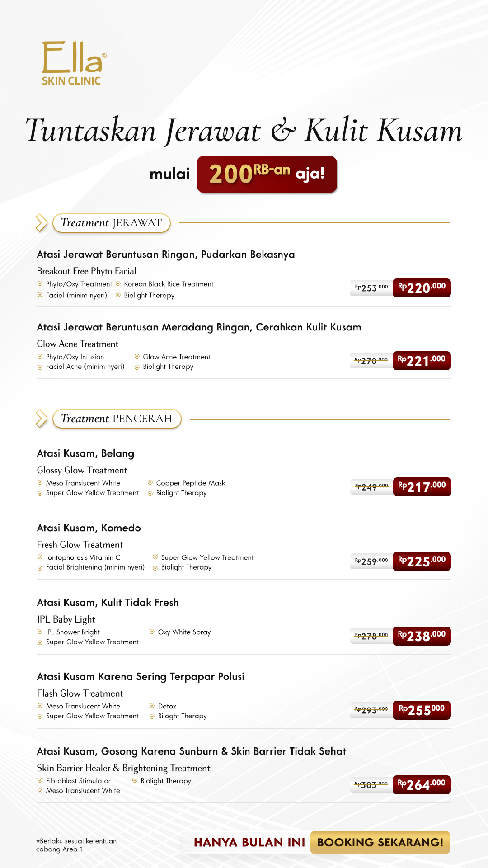Click the Ella Skin Clinic logo
The height and width of the screenshot is (868, 488).
[x=74, y=63]
